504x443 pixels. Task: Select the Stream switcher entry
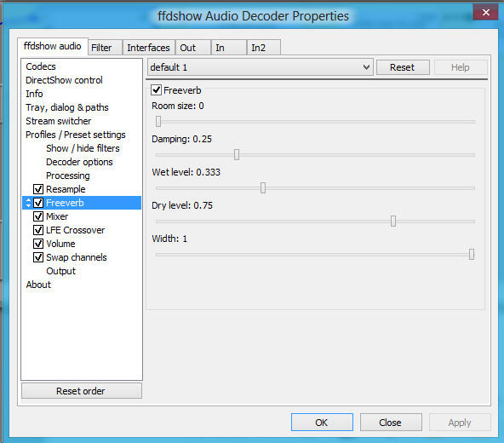click(x=59, y=121)
